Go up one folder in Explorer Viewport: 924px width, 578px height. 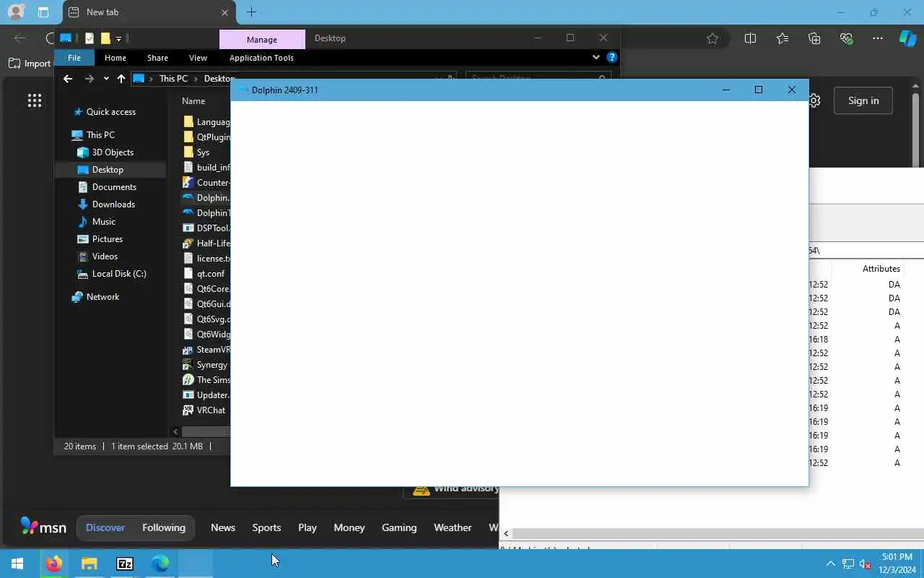pyautogui.click(x=121, y=79)
